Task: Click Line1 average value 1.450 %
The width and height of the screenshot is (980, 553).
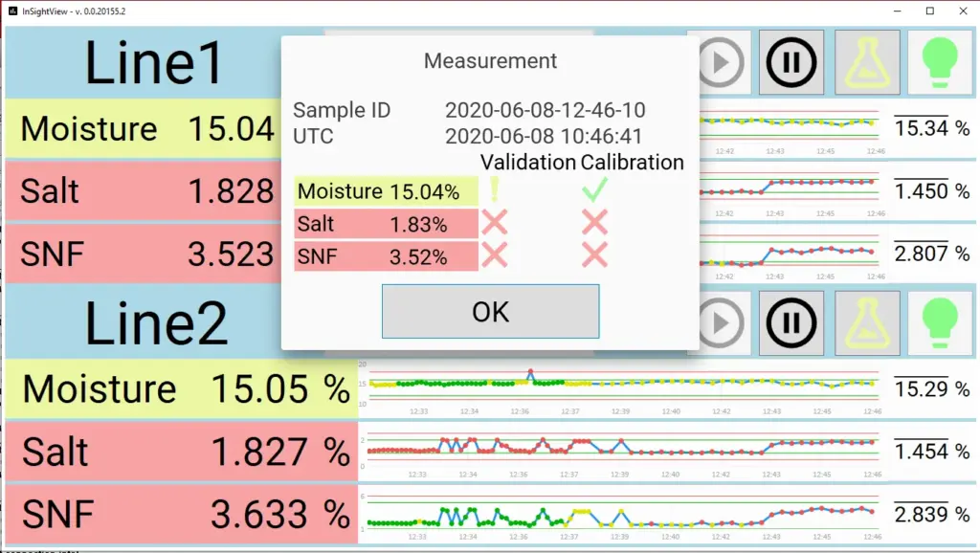Action: (932, 190)
